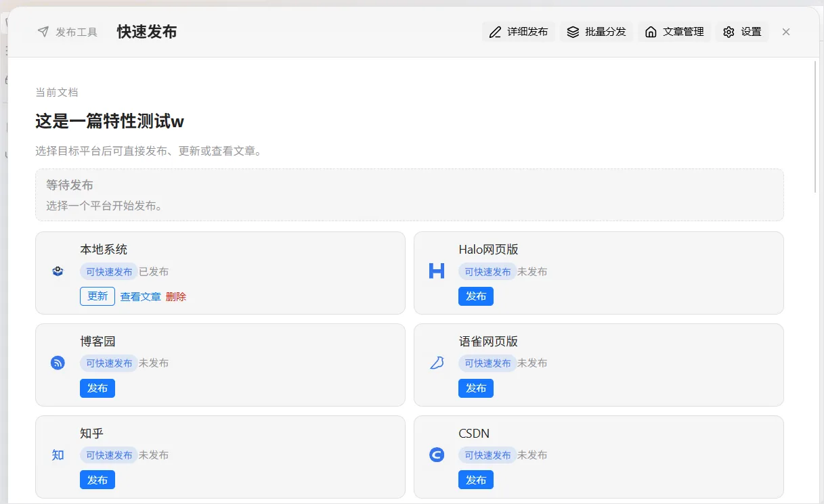Screen dimensions: 824x504
Task: Click the gear icon for settings
Action: [729, 32]
